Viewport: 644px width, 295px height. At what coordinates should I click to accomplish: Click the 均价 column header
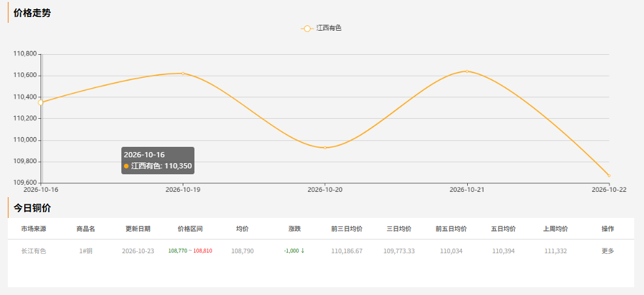(242, 229)
